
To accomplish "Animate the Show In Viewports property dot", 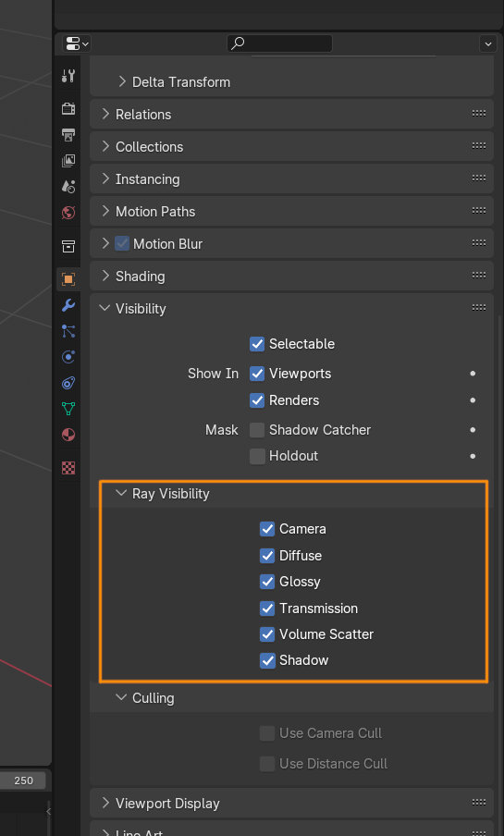I will coord(473,374).
